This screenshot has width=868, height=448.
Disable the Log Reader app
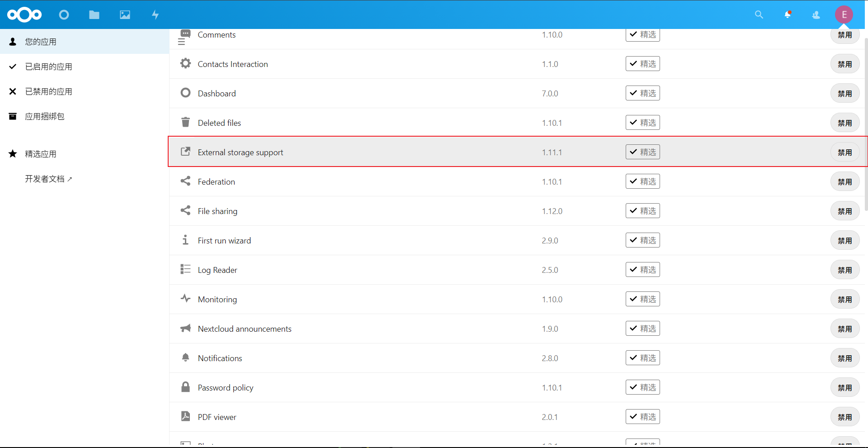(x=844, y=270)
